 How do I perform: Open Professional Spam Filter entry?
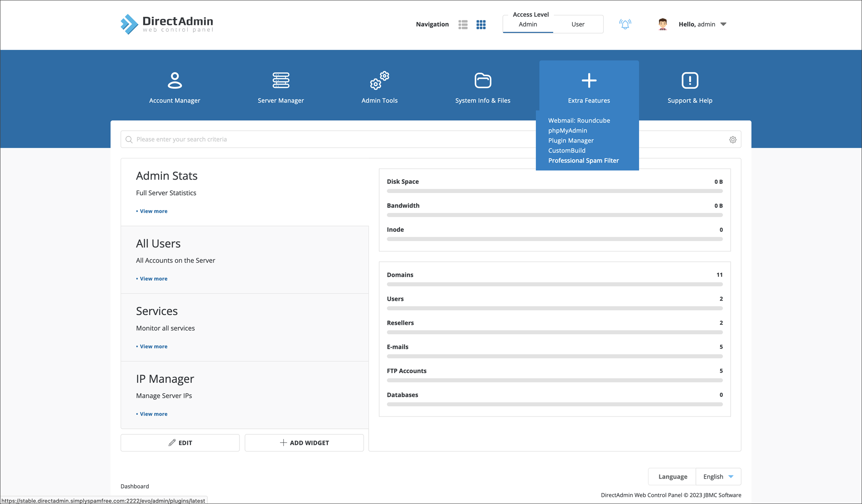583,160
